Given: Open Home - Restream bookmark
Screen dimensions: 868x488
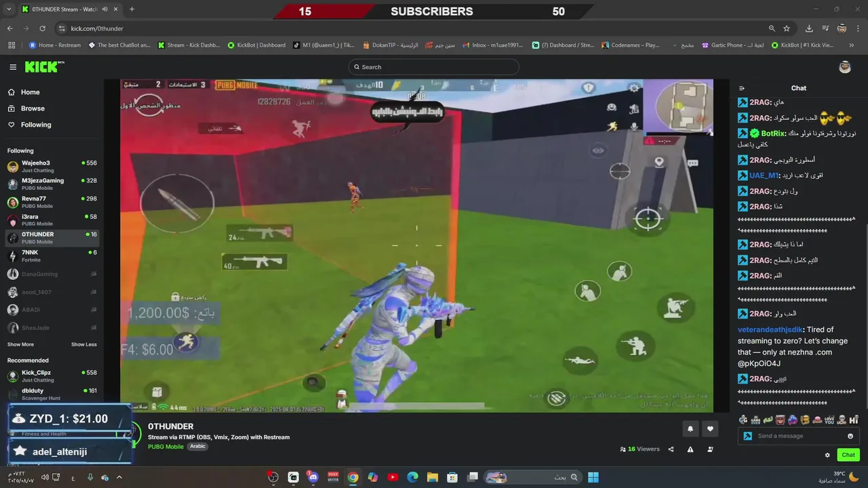Looking at the screenshot, I should (55, 45).
